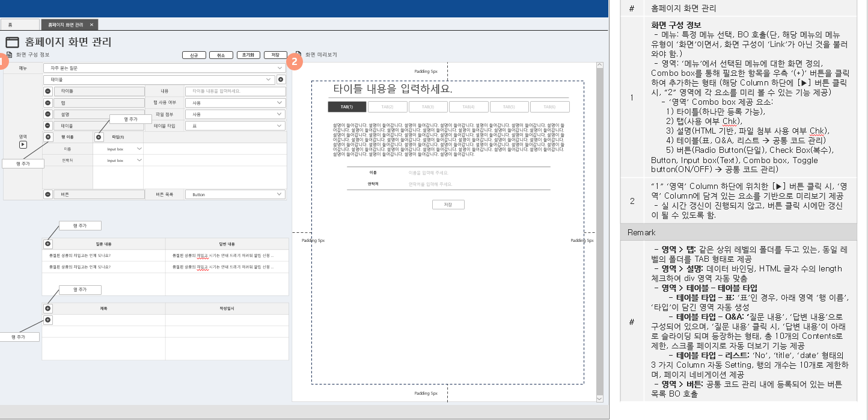Screen dimensions: 868x420
Task: Add a column using plus beside 타입(1)
Action: tap(99, 137)
